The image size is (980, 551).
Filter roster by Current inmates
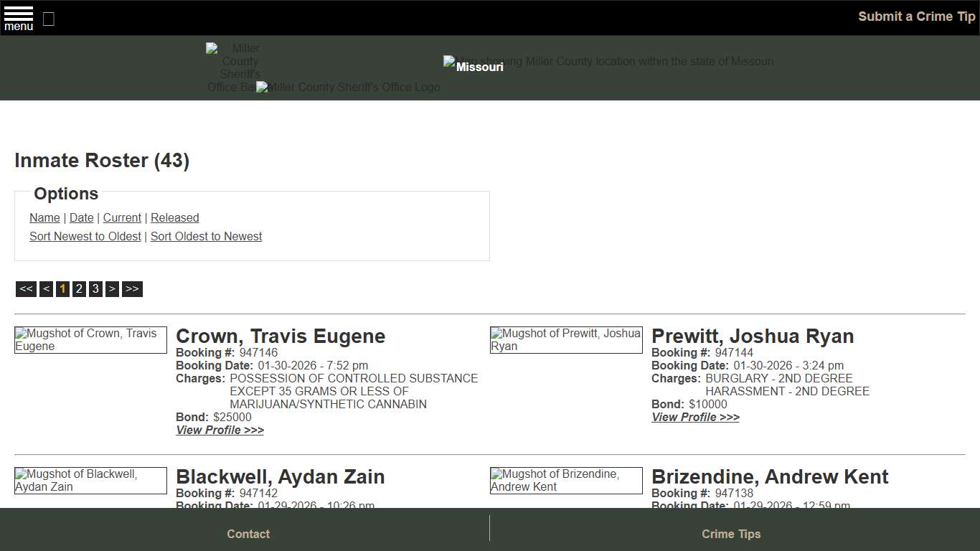pyautogui.click(x=122, y=217)
